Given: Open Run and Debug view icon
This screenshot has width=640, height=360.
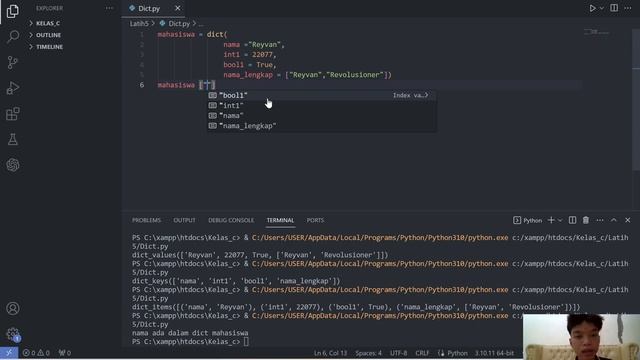Looking at the screenshot, I should [13, 88].
